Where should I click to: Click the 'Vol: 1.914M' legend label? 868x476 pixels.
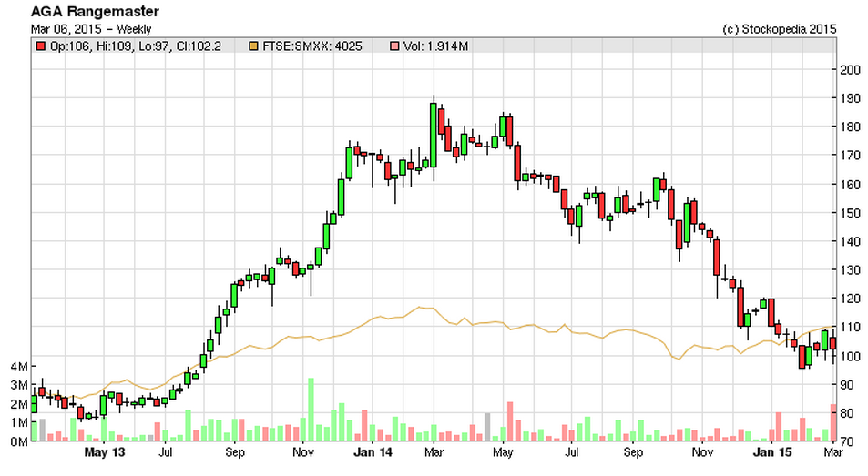(435, 46)
